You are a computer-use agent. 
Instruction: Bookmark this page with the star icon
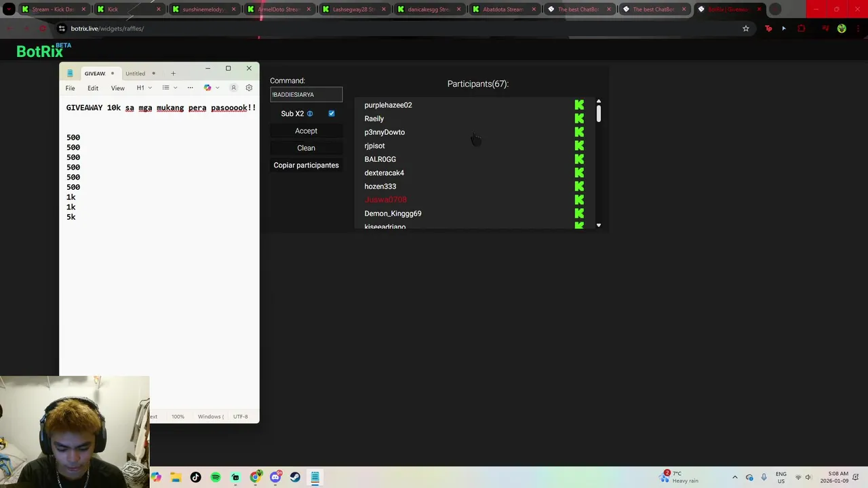(746, 28)
